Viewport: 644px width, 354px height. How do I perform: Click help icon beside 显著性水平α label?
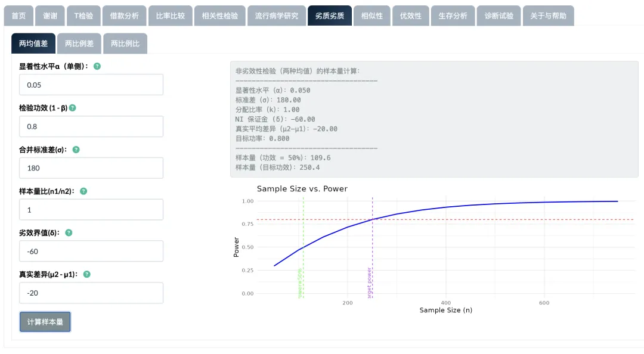pyautogui.click(x=97, y=66)
